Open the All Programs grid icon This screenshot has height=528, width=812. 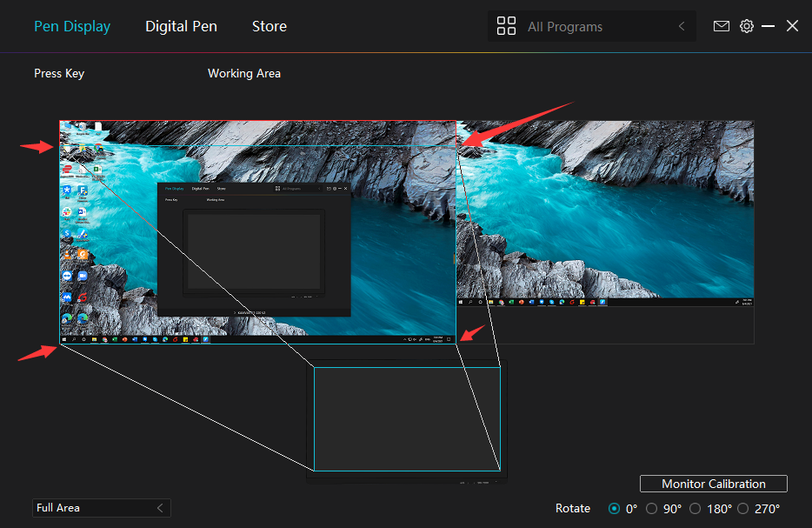coord(506,26)
